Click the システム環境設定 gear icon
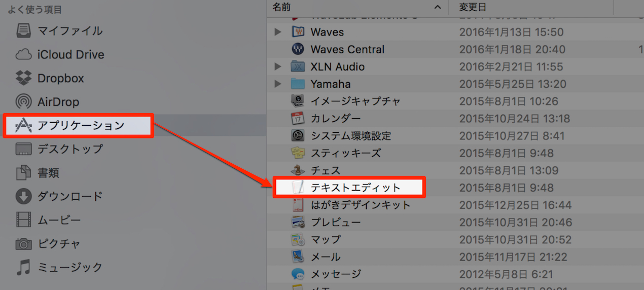 pyautogui.click(x=298, y=136)
